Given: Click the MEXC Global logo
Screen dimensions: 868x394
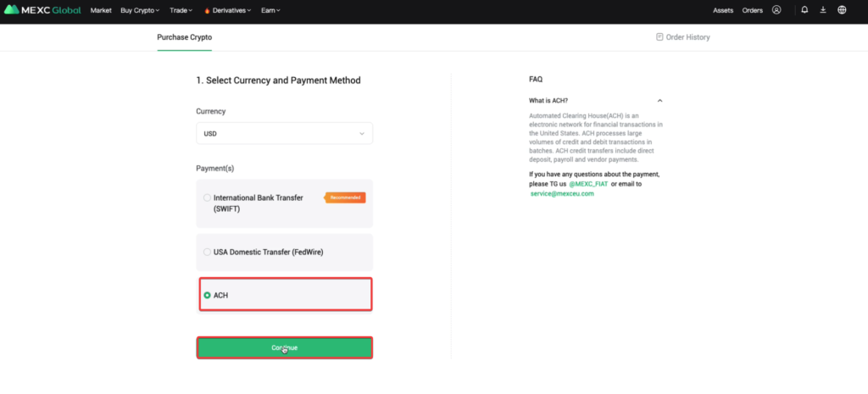Looking at the screenshot, I should 42,10.
